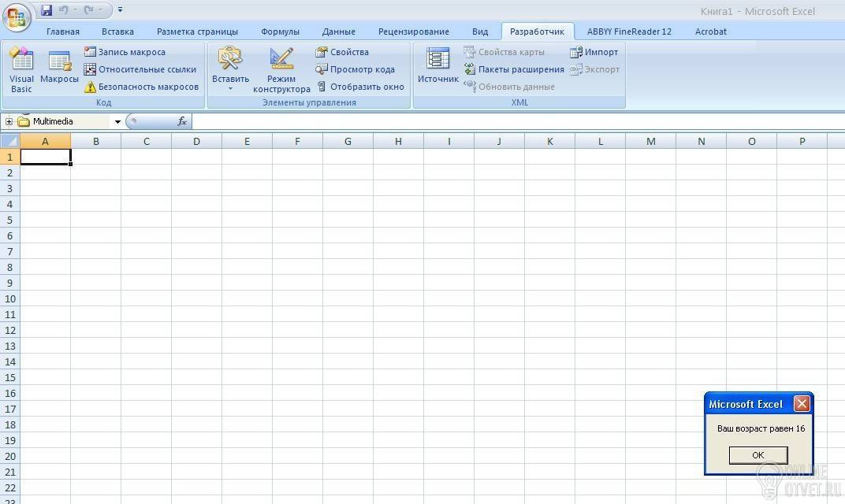The height and width of the screenshot is (504, 845).
Task: Toggle Режим конструктора
Action: (282, 70)
